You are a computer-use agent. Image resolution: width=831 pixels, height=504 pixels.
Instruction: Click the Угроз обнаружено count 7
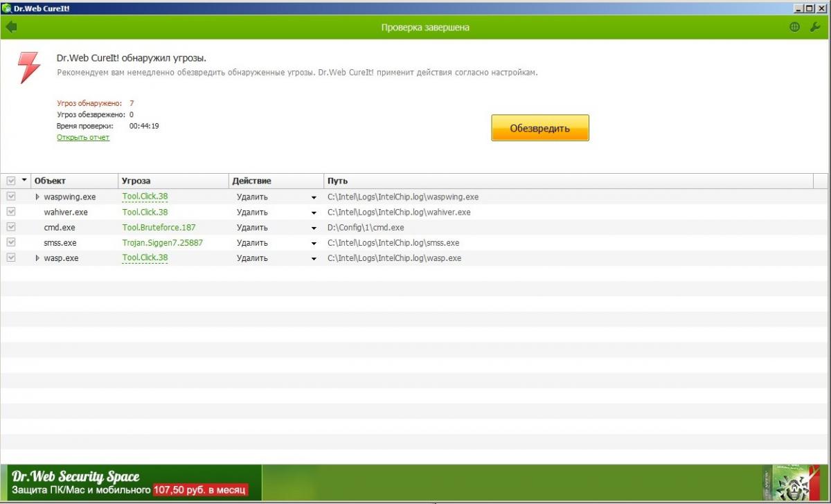tap(132, 103)
